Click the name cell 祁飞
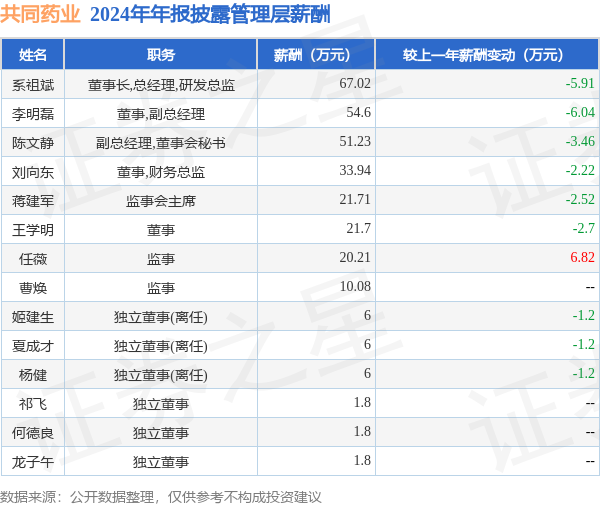The image size is (600, 506). pyautogui.click(x=33, y=404)
